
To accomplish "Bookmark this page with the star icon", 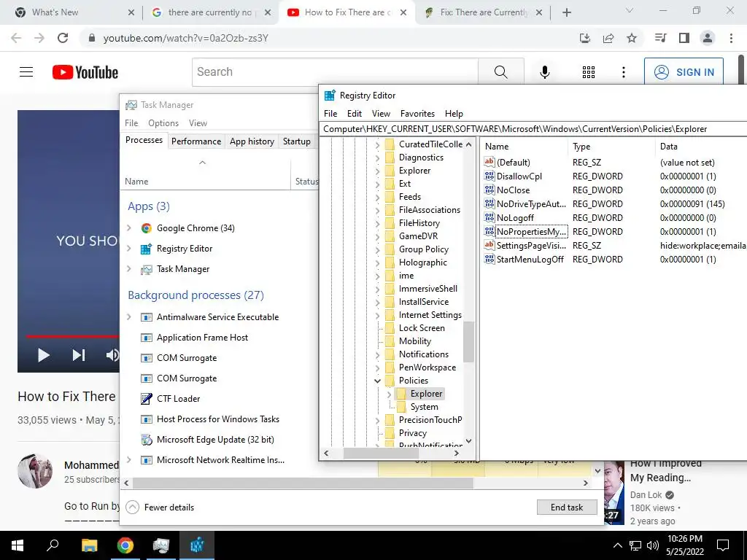I will (x=632, y=38).
